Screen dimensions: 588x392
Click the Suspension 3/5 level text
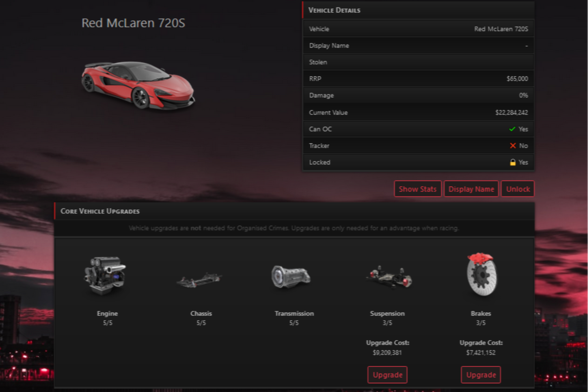click(387, 323)
